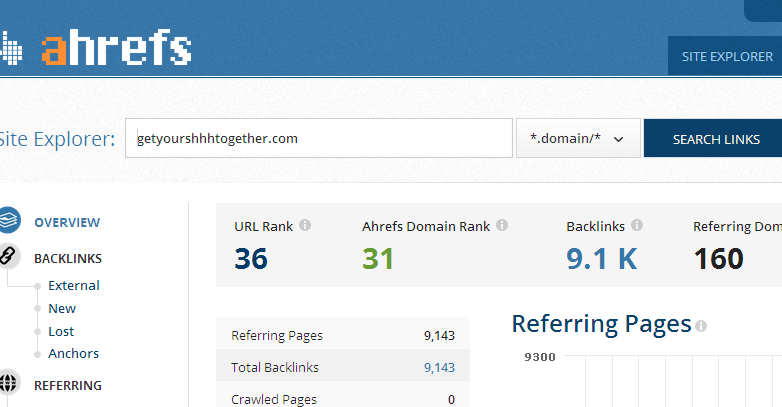Click the Crawled Pages value 0
Viewport: 782px width, 407px height.
click(451, 400)
